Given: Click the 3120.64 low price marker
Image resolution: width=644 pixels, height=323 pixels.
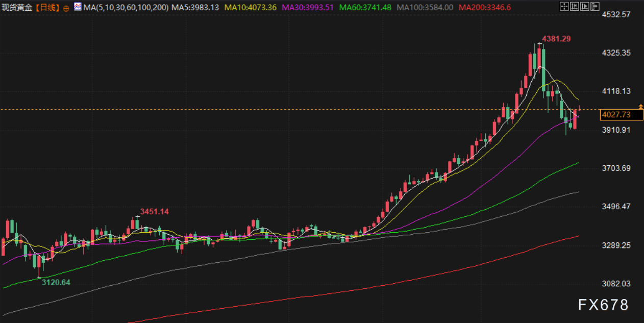Looking at the screenshot, I should tap(56, 282).
